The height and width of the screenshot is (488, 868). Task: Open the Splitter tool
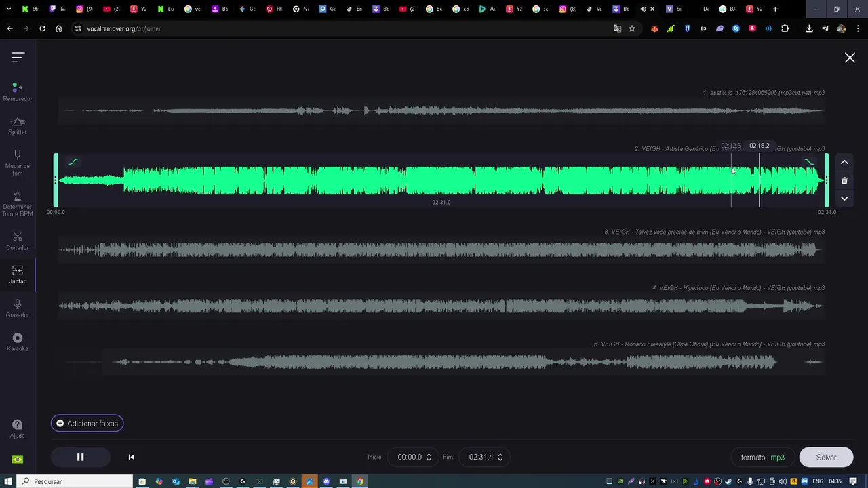coord(18,126)
